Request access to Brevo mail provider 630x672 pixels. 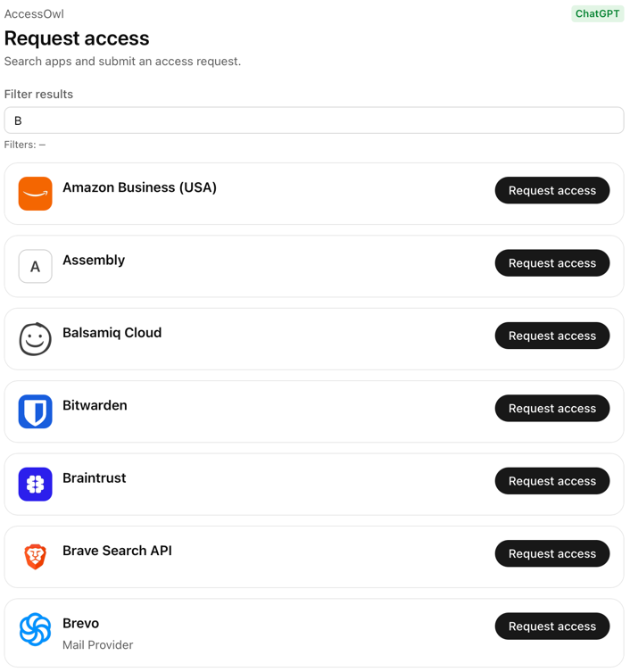551,626
